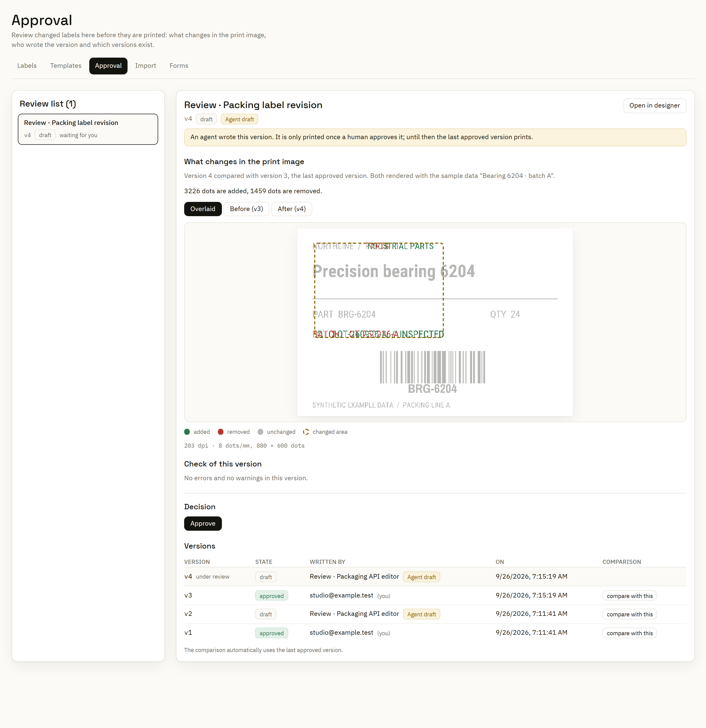The height and width of the screenshot is (728, 706).
Task: Switch to the Labels tab
Action: (27, 66)
